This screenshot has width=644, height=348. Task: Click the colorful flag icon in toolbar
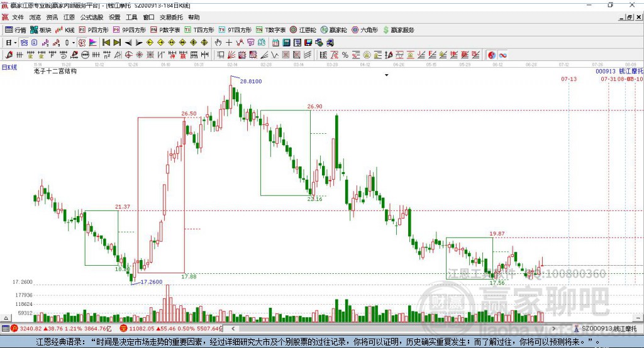pyautogui.click(x=93, y=43)
